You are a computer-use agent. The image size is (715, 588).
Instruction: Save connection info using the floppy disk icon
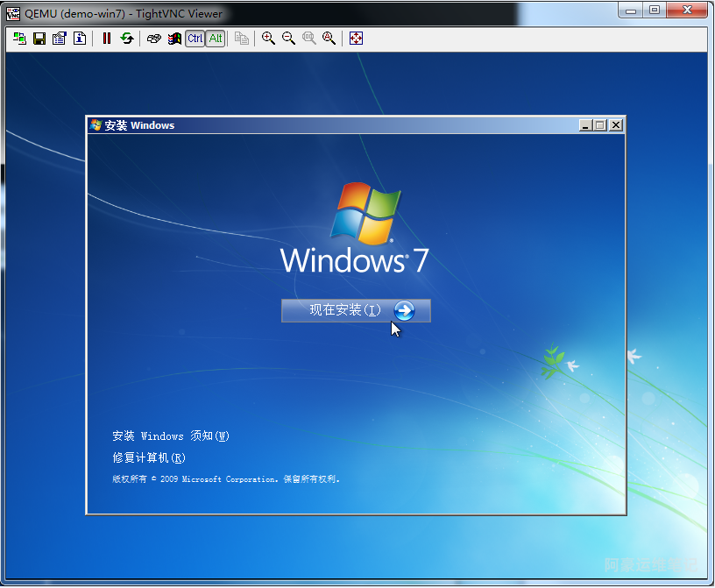click(39, 39)
